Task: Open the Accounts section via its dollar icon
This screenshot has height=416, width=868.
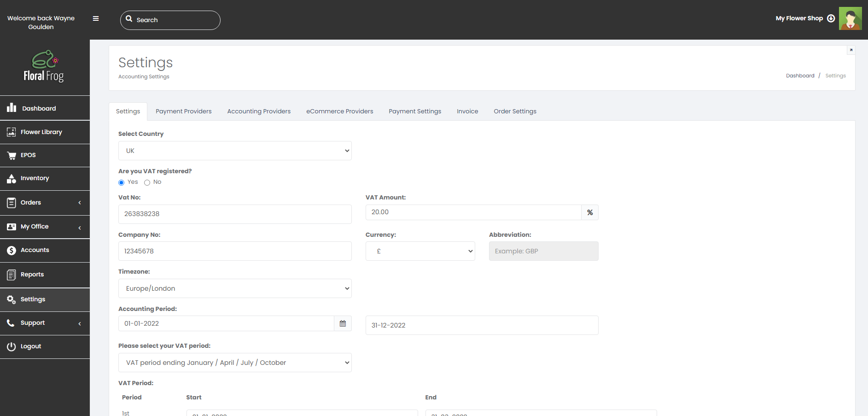Action: (x=12, y=250)
